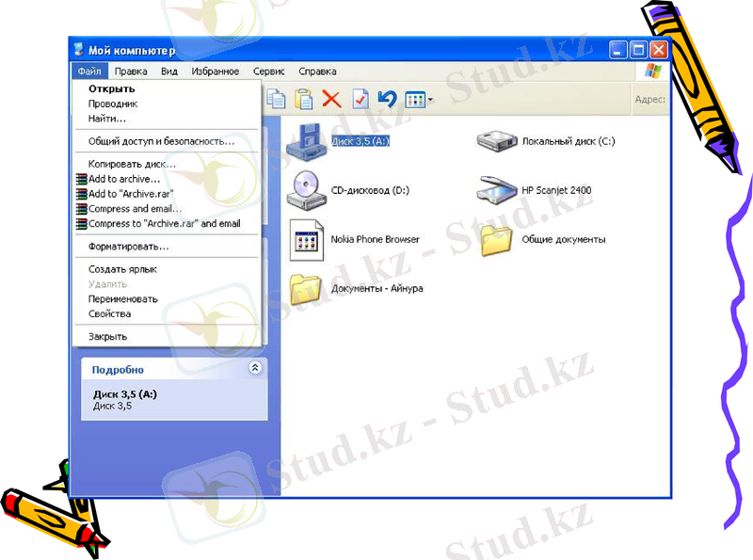The image size is (753, 560).
Task: Click the red X Delete toolbar icon
Action: click(331, 99)
